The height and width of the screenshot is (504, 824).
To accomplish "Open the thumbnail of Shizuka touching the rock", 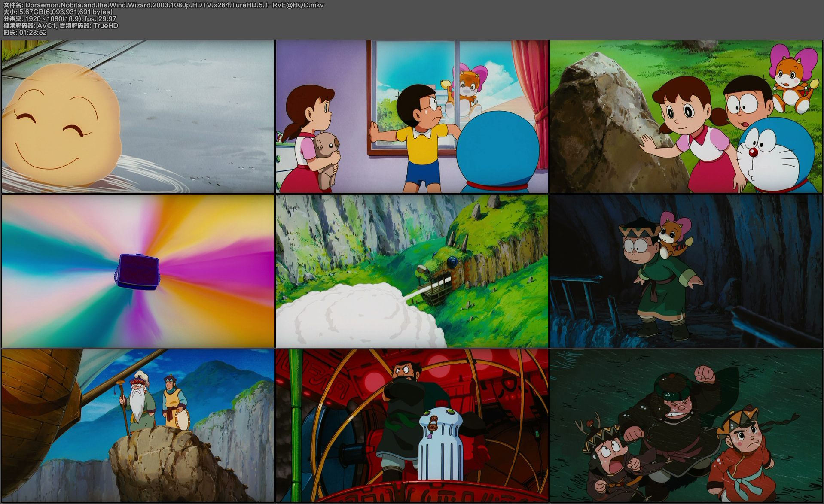I will point(686,117).
